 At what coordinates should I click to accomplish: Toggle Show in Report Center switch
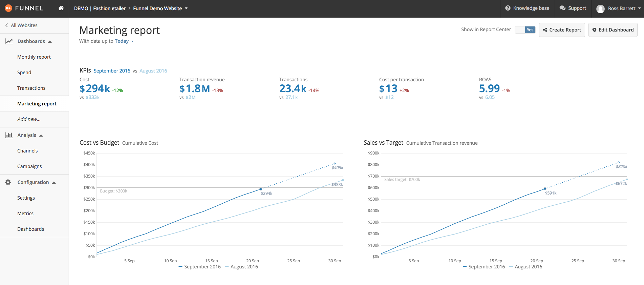(x=525, y=30)
